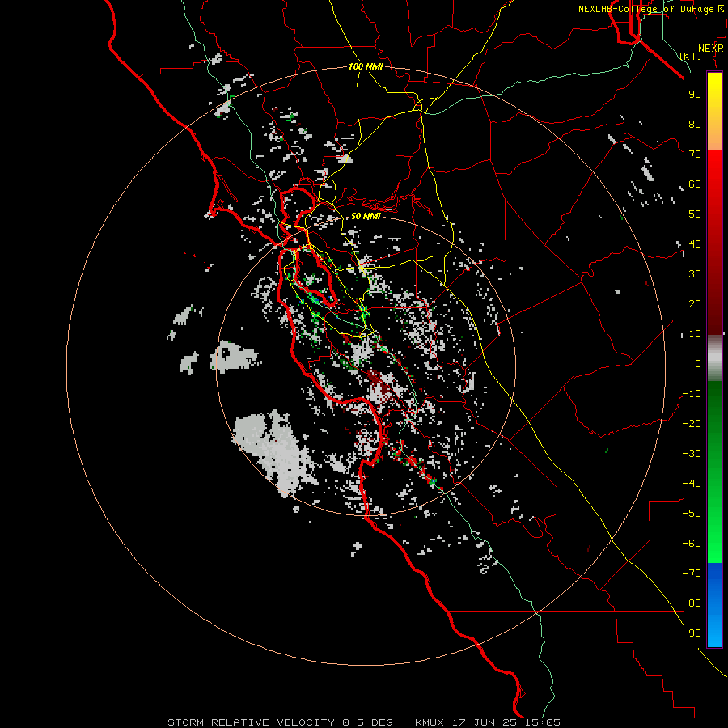Click the -60 value on velocity legend

tap(692, 544)
